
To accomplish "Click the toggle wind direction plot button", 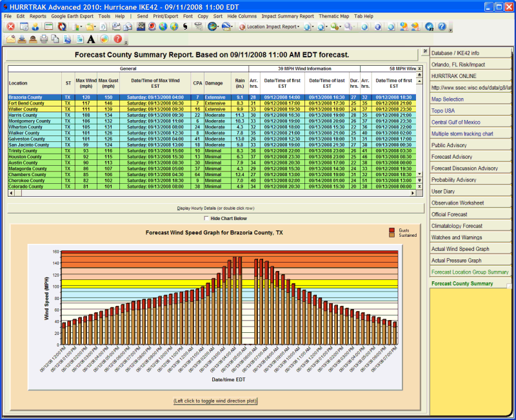I will tap(215, 401).
